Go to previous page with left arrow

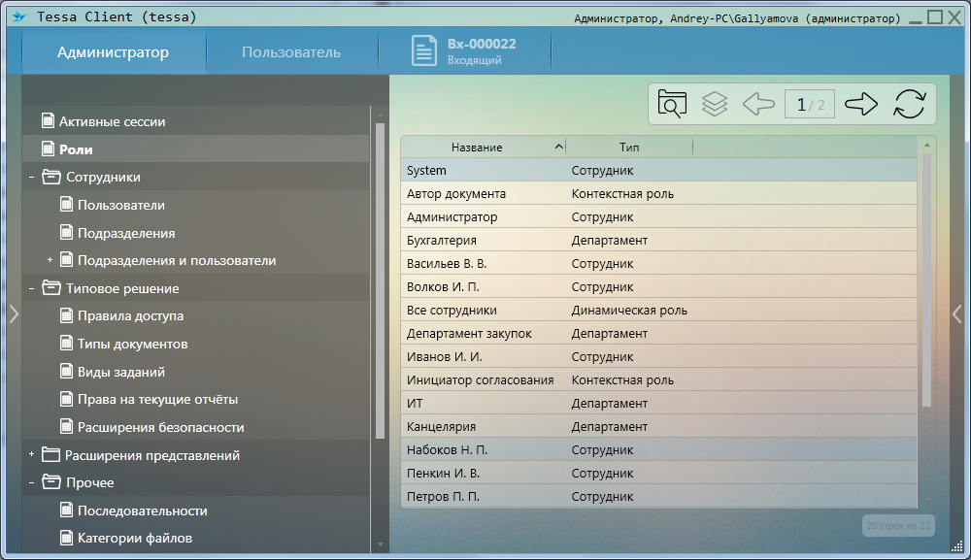tap(758, 104)
